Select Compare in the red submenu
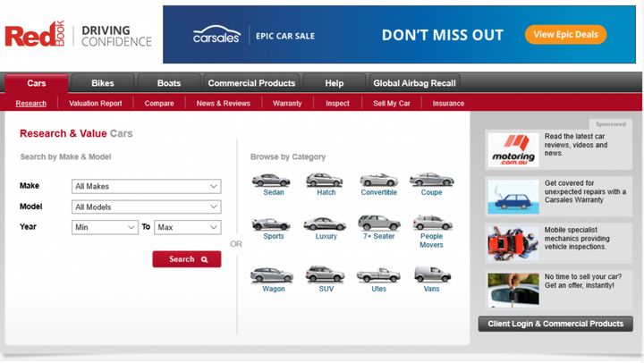Image resolution: width=644 pixels, height=363 pixels. (159, 104)
